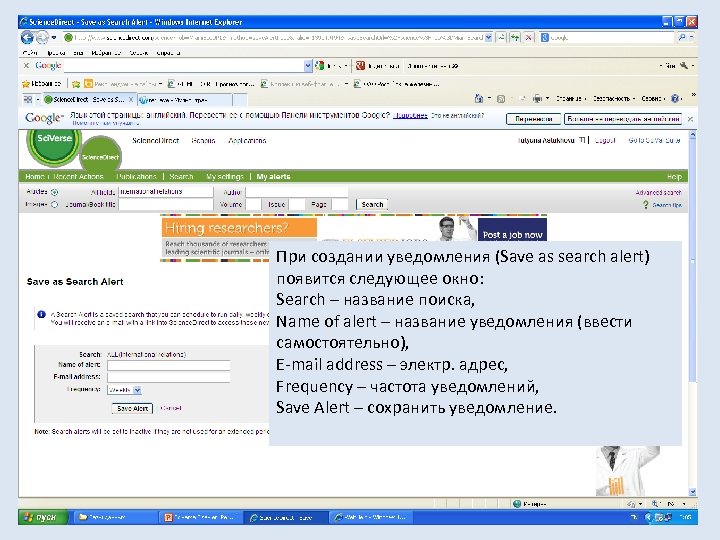Close the ScienceDirect browser tab
Viewport: 720px width, 540px height.
(x=131, y=99)
